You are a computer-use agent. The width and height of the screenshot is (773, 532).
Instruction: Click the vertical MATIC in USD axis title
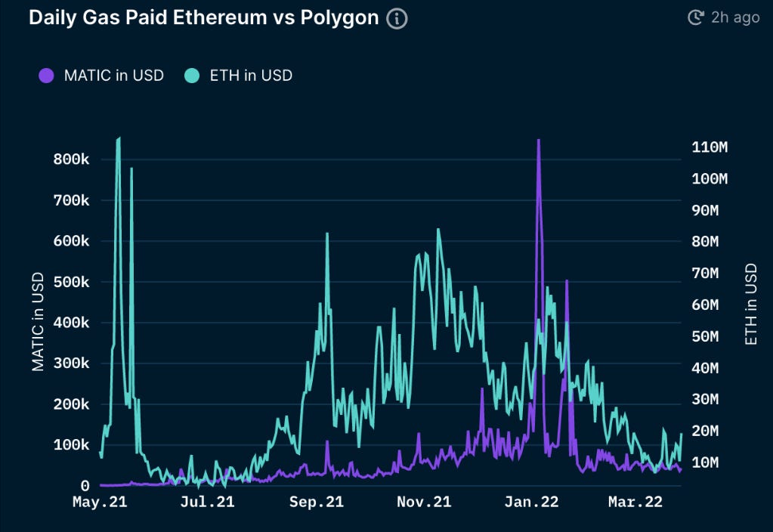coord(38,322)
